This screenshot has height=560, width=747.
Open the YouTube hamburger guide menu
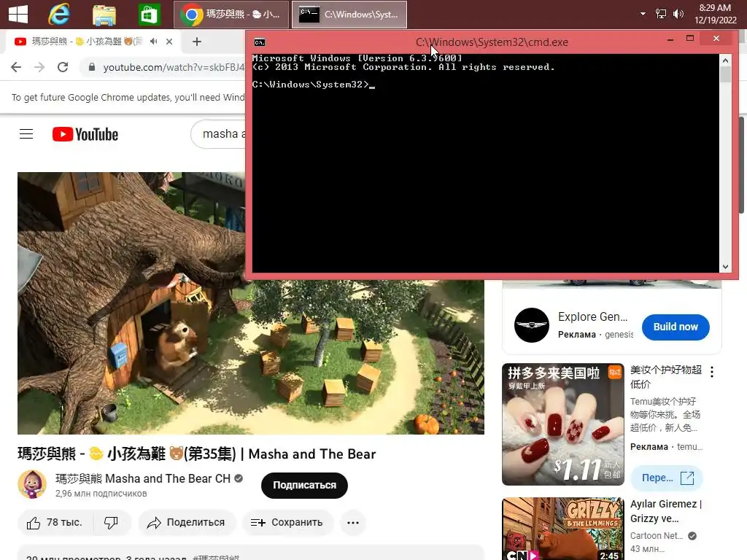tap(26, 134)
